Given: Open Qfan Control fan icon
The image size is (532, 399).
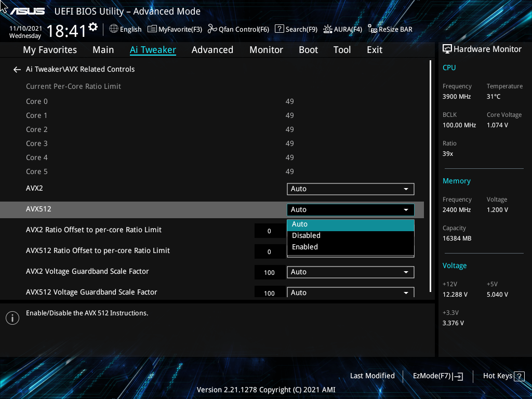Looking at the screenshot, I should click(x=212, y=29).
